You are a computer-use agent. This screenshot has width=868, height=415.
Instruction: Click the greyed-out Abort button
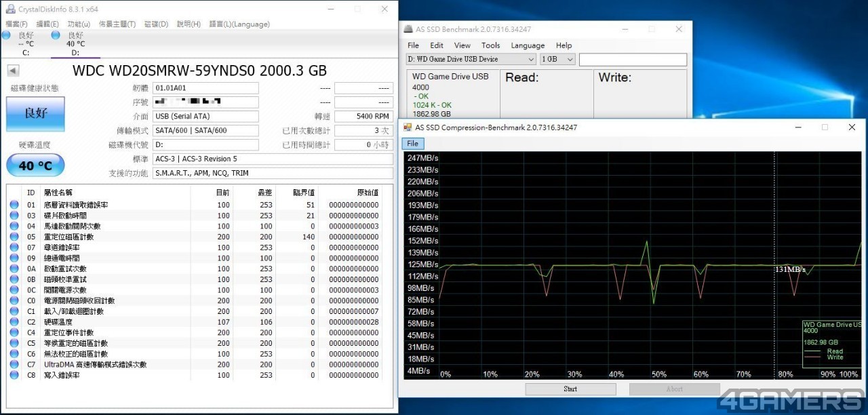pyautogui.click(x=674, y=389)
